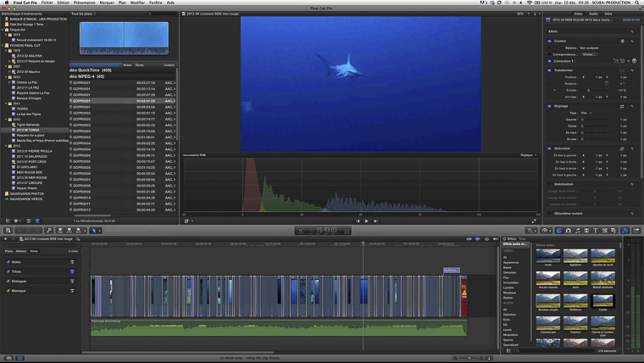Switch to the Audio inspector tab

click(591, 14)
